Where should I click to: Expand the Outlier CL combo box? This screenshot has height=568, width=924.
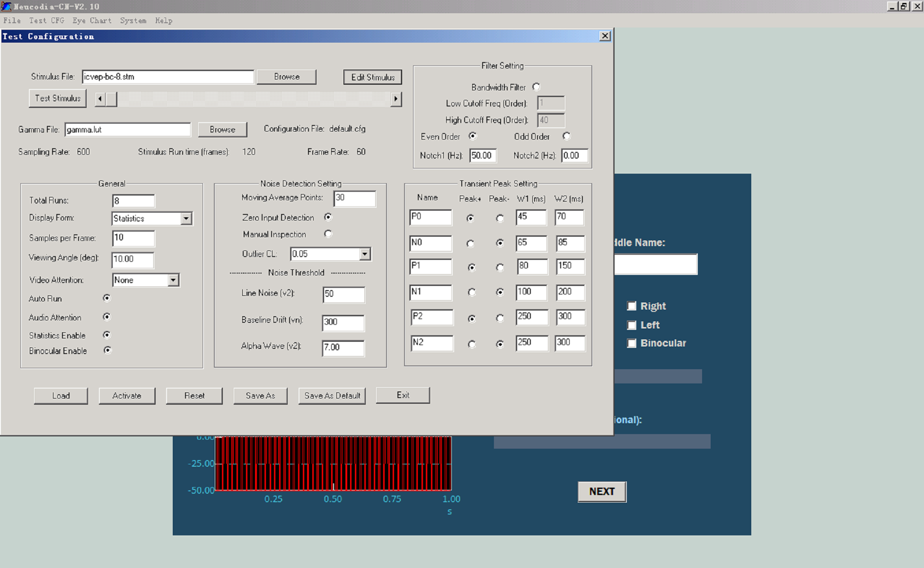pyautogui.click(x=365, y=254)
